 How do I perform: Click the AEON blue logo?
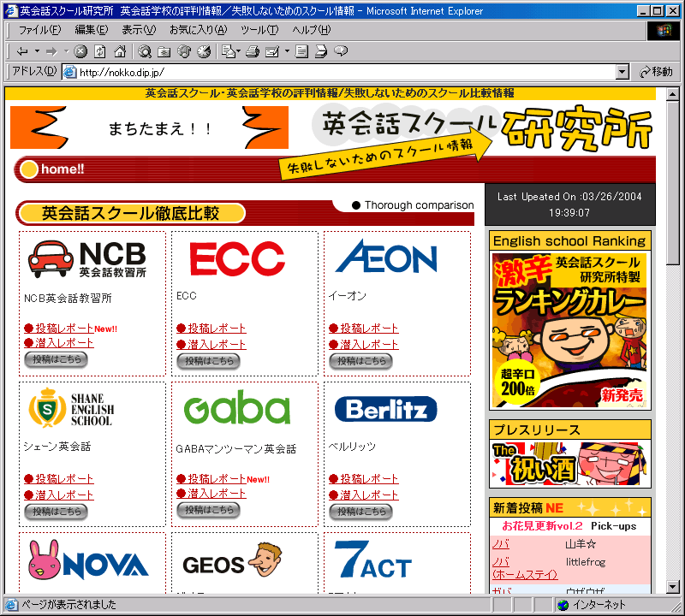(x=386, y=256)
